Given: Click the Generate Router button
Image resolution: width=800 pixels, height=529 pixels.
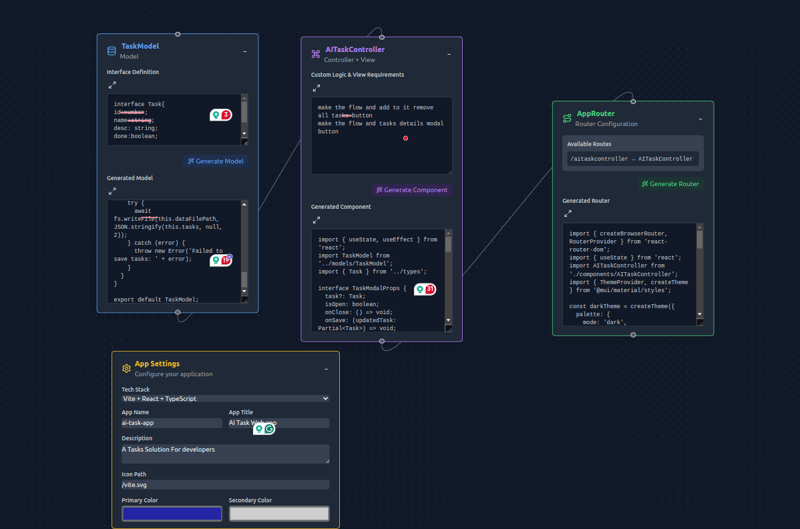Looking at the screenshot, I should coord(670,184).
